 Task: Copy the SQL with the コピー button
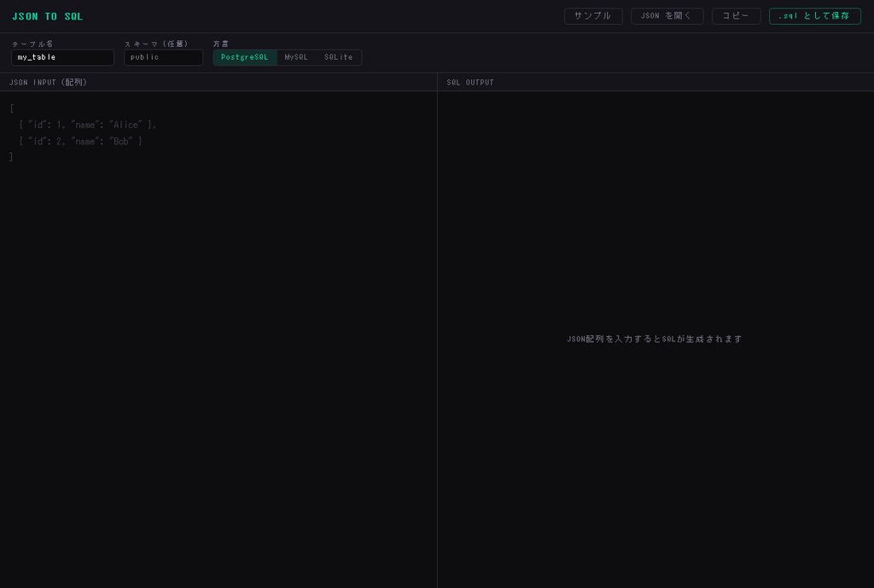(x=736, y=16)
